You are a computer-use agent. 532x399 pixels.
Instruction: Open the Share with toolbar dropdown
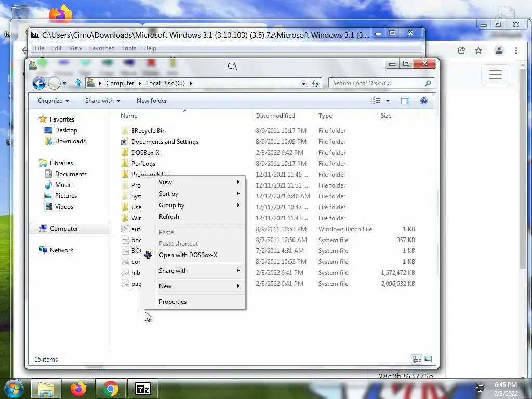point(103,101)
